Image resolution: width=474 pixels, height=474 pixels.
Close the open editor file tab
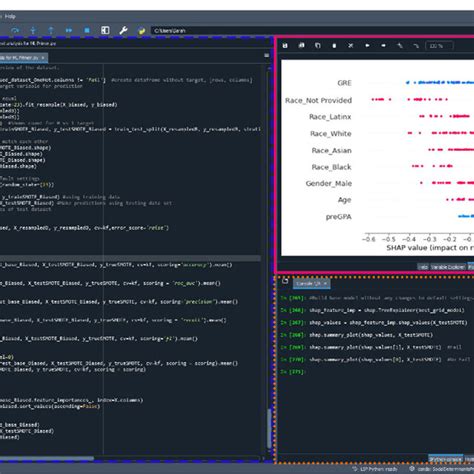tap(43, 58)
